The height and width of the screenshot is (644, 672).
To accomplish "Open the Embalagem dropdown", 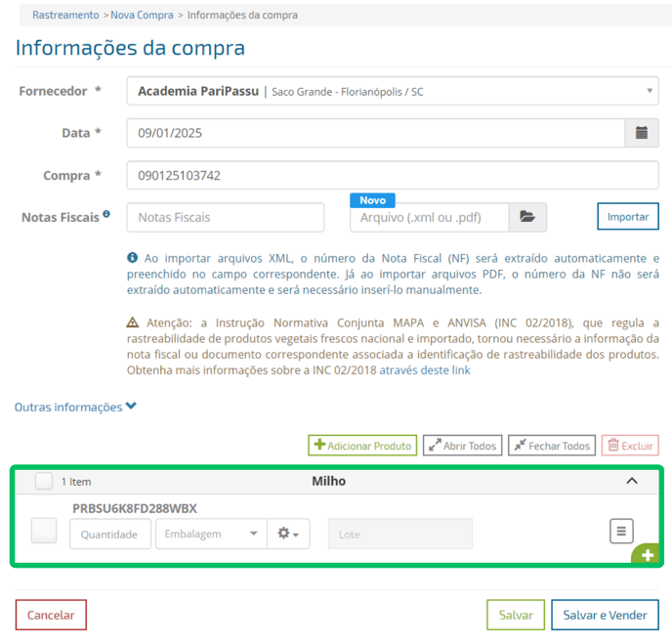I will pos(211,534).
